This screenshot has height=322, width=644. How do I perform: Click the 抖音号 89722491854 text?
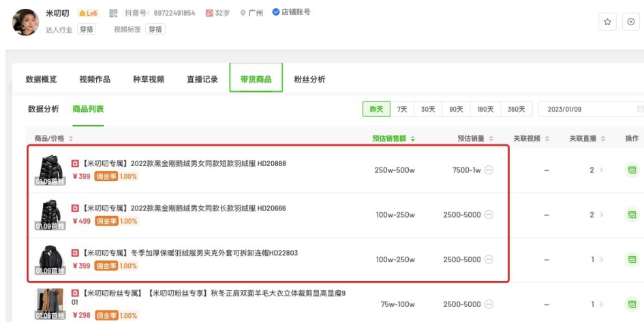click(159, 13)
